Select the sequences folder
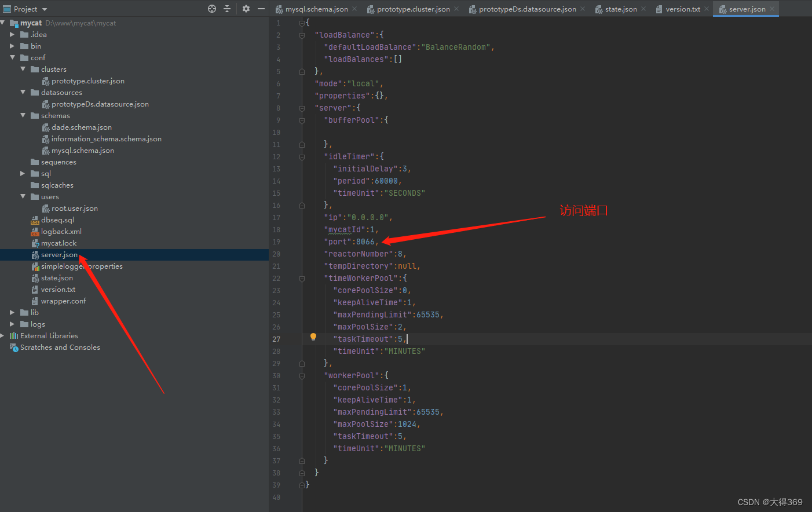This screenshot has height=512, width=812. (58, 162)
